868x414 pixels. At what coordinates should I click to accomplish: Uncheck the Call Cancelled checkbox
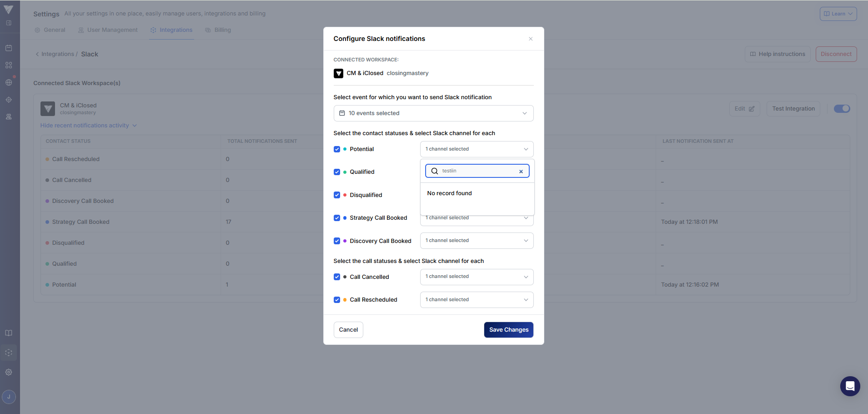[x=337, y=277]
